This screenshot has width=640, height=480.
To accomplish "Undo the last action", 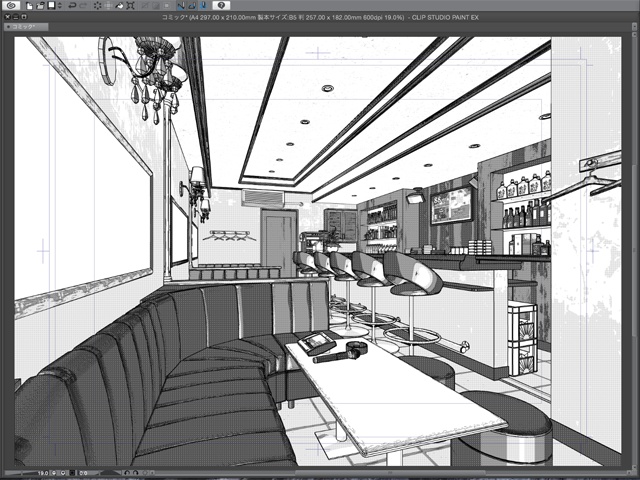I will click(72, 6).
